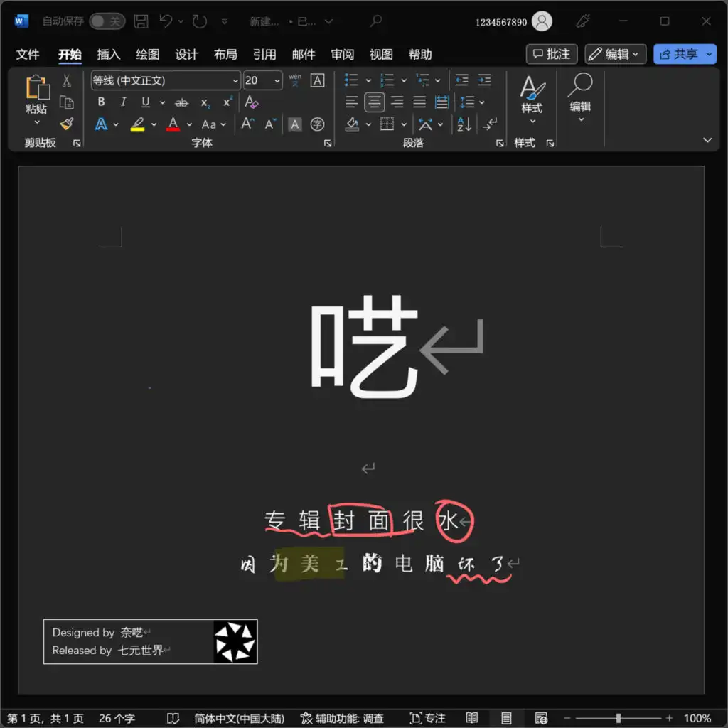This screenshot has width=728, height=728.
Task: Toggle center alignment
Action: (374, 102)
